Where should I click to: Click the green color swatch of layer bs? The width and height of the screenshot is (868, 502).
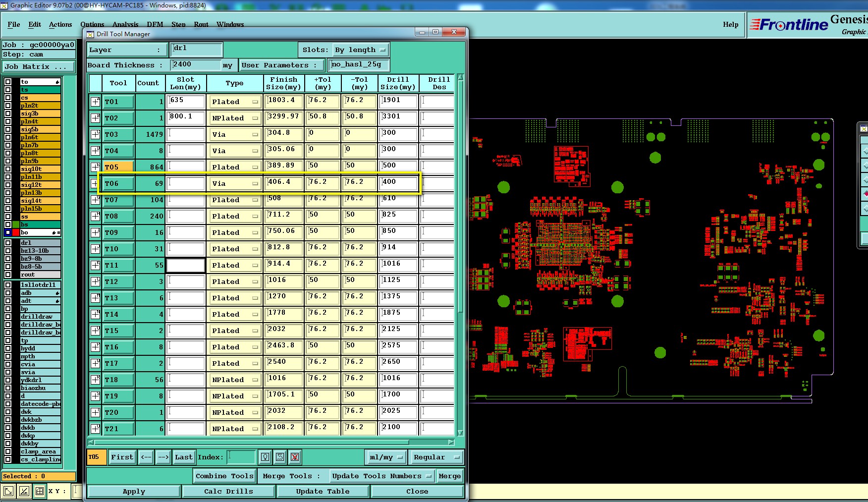pyautogui.click(x=16, y=224)
